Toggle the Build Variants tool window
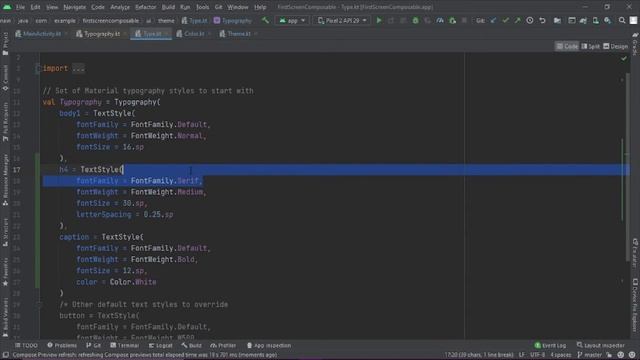Viewport: 640px width, 360px height. 5,317
